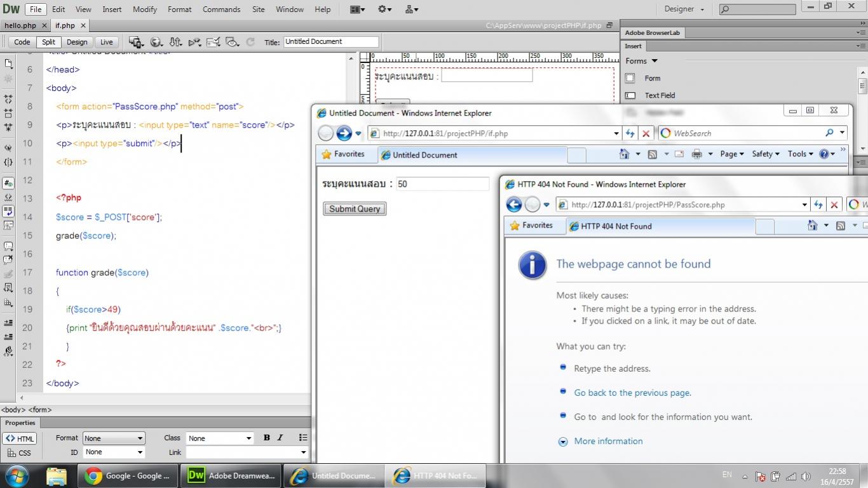Open the Multiscreen preview icon in toolbar

tap(136, 42)
